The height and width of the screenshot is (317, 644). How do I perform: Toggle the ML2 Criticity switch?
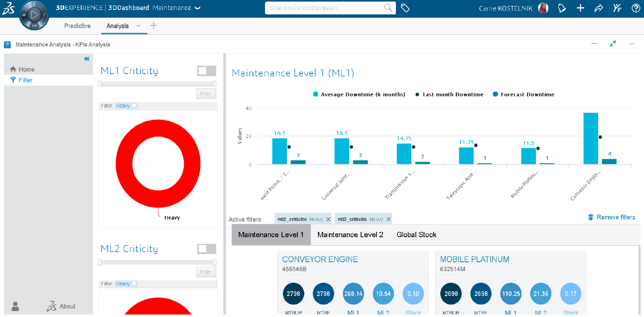pos(207,249)
